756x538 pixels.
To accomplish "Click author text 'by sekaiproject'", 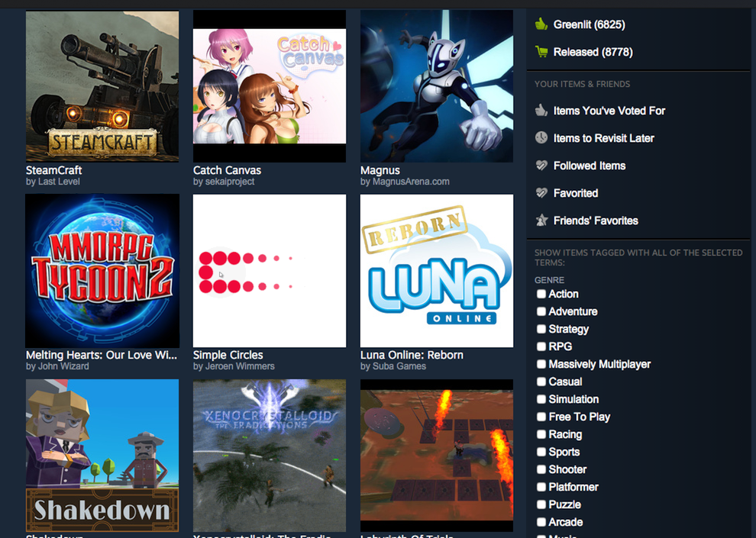I will click(223, 182).
